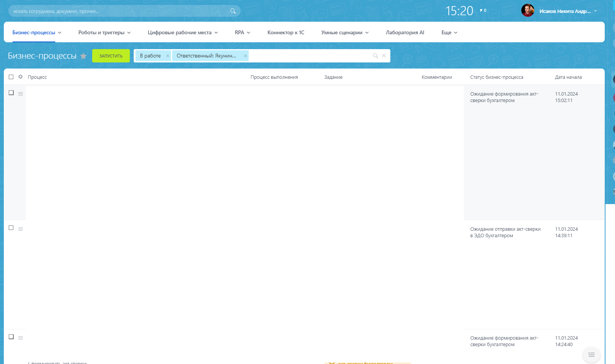
Task: Click date cell '11.01.2024 15:02:11'
Action: tap(566, 97)
